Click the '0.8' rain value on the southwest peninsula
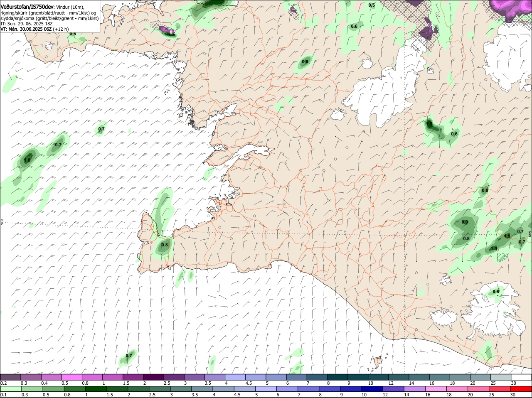532x398 pixels. coord(165,245)
